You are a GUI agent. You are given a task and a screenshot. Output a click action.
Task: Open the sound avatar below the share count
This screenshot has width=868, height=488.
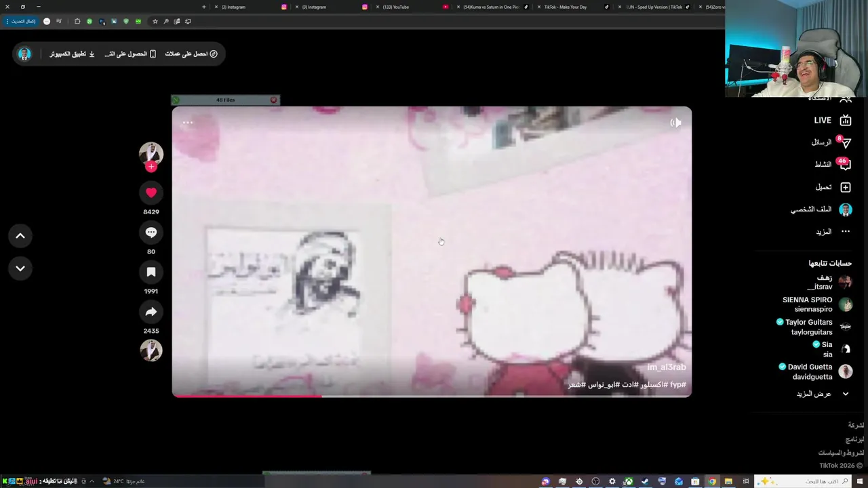tap(151, 350)
